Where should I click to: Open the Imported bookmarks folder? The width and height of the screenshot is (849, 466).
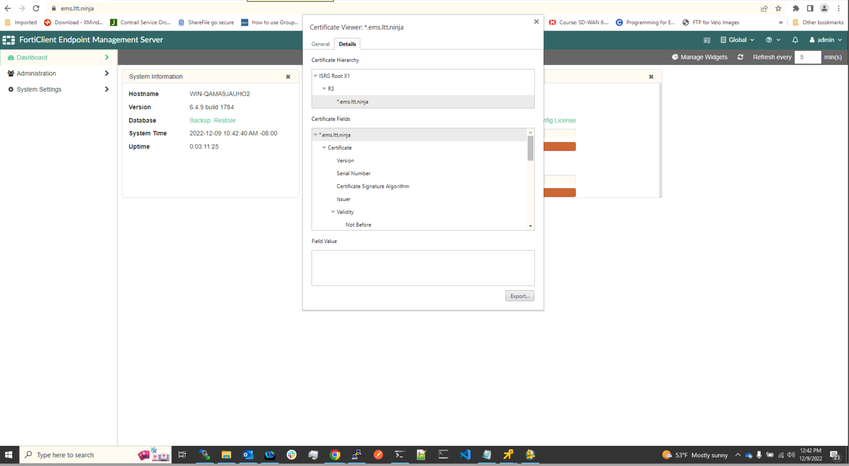pos(21,23)
